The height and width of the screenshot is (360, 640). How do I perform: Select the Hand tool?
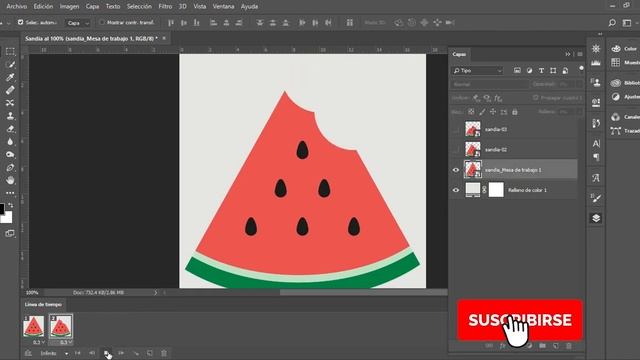(x=10, y=180)
